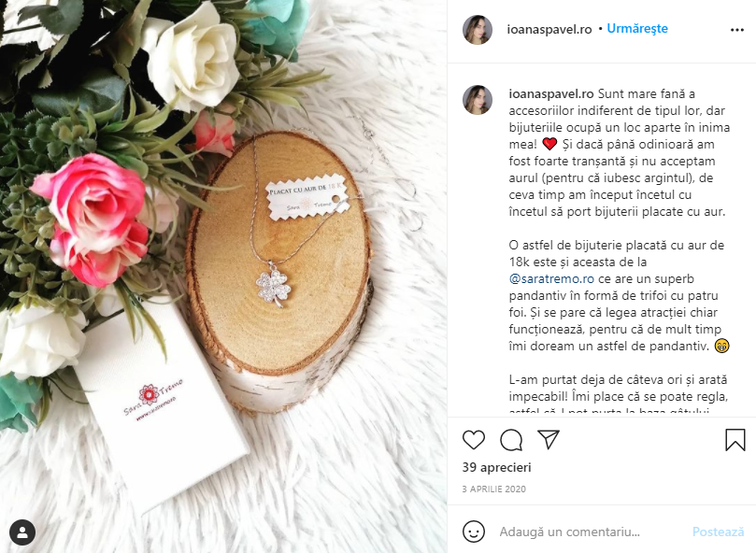Open the caption profile avatar

click(x=478, y=100)
